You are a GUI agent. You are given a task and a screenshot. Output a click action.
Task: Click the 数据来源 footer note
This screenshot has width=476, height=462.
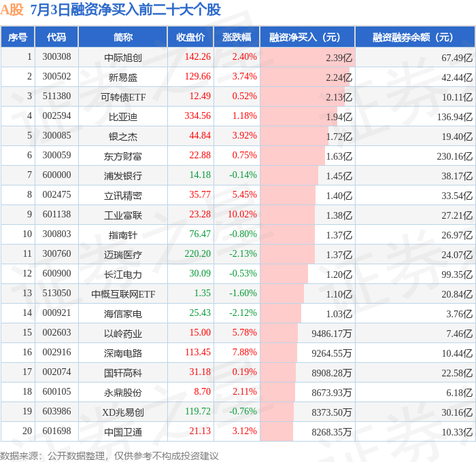109,456
